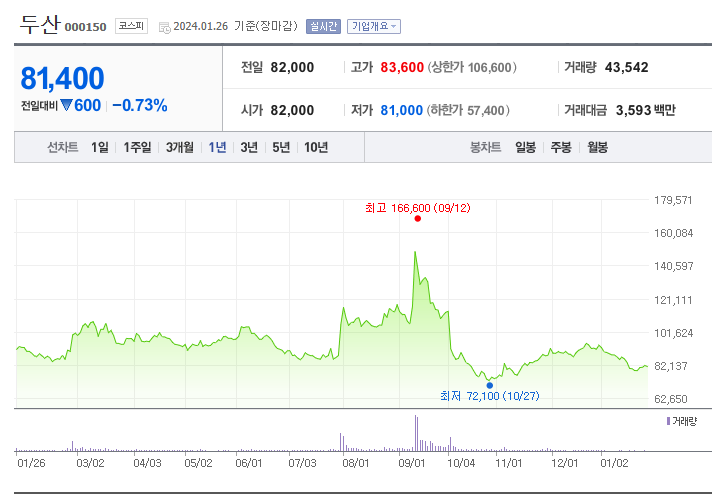Click the 상한가 106,600 text
This screenshot has width=712, height=494.
[x=472, y=68]
